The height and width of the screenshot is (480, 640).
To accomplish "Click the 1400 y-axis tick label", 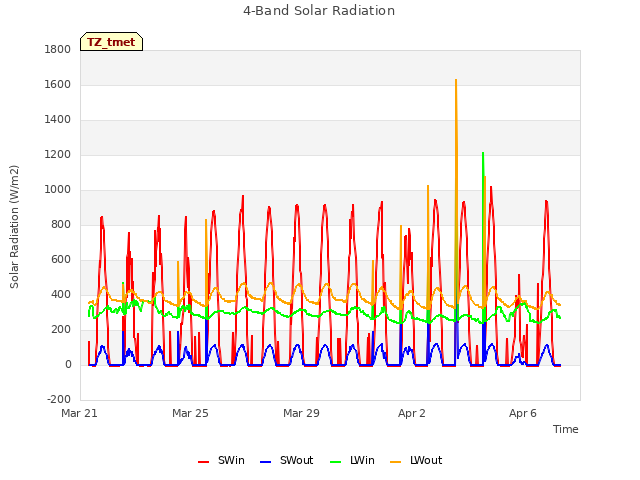I will (58, 120).
